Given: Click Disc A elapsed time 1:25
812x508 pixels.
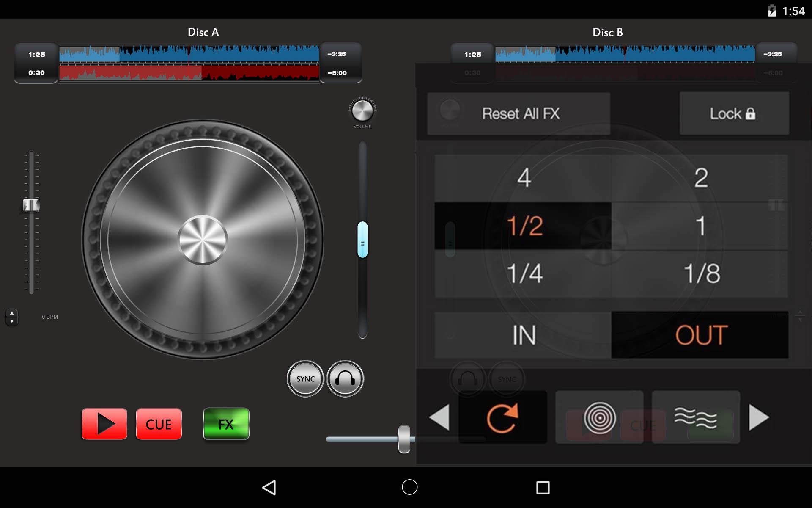Looking at the screenshot, I should click(37, 55).
